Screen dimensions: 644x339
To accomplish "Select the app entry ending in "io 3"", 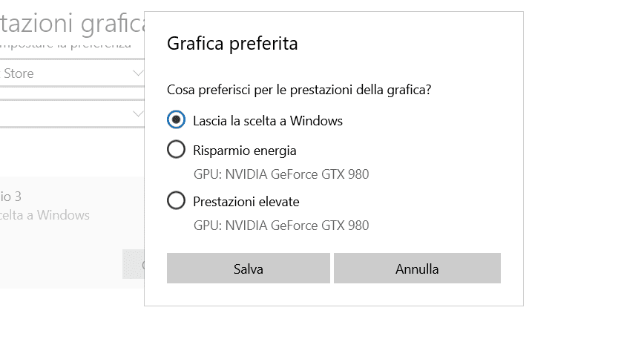I will point(15,197).
